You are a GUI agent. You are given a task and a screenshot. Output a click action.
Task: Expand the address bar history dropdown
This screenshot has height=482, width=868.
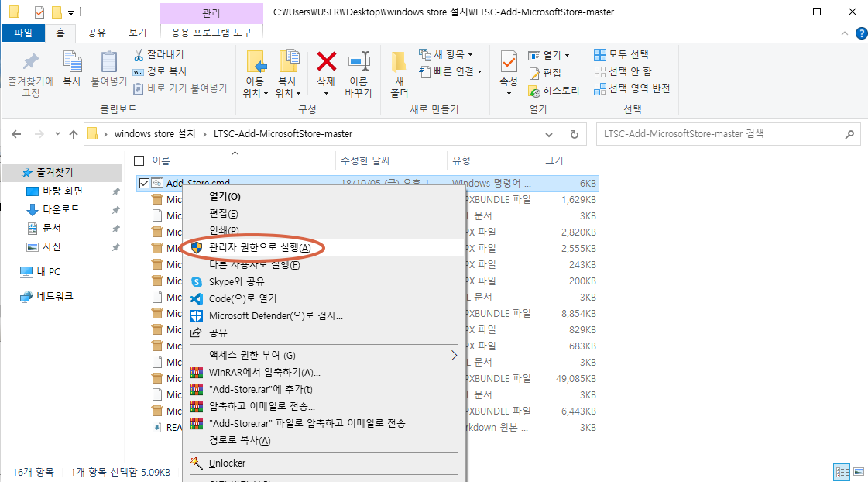pyautogui.click(x=548, y=135)
